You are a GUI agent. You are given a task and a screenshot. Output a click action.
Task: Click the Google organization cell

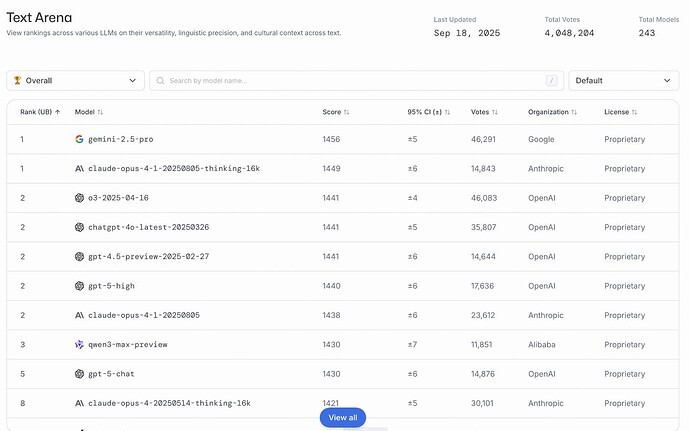click(x=541, y=139)
